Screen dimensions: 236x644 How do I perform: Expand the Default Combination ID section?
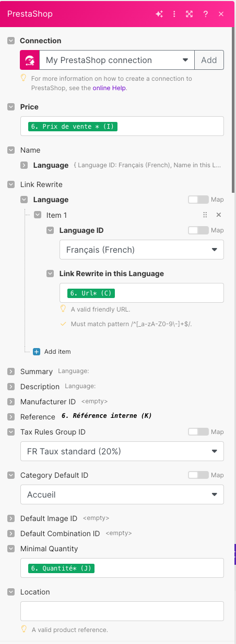coord(11,534)
